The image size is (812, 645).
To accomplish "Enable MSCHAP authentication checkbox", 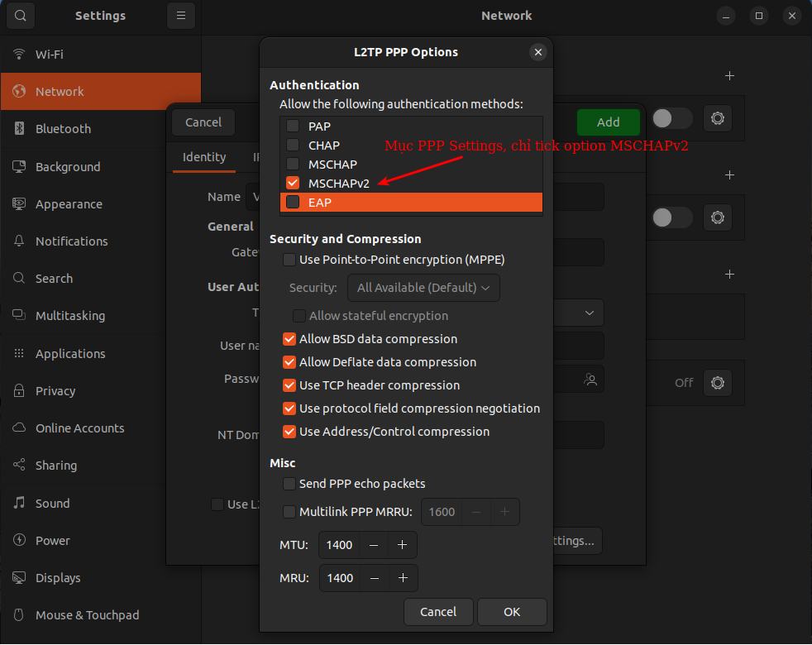I will pos(293,164).
